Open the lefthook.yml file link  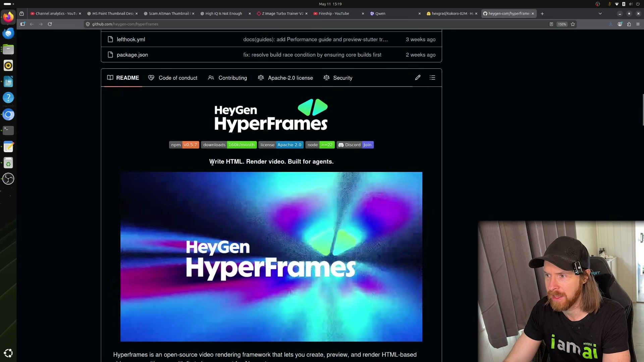(x=131, y=39)
